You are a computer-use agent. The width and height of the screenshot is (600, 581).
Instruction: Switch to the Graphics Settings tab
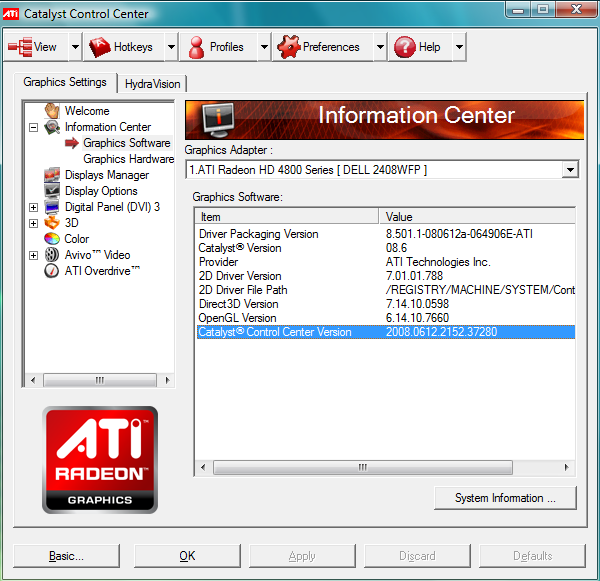click(65, 82)
